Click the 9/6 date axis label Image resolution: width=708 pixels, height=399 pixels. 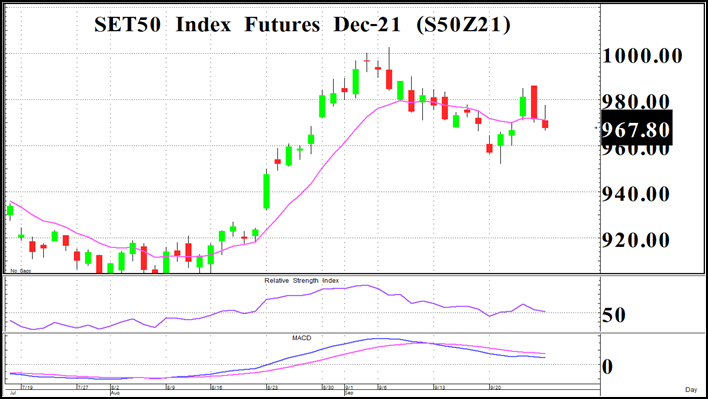click(x=382, y=387)
